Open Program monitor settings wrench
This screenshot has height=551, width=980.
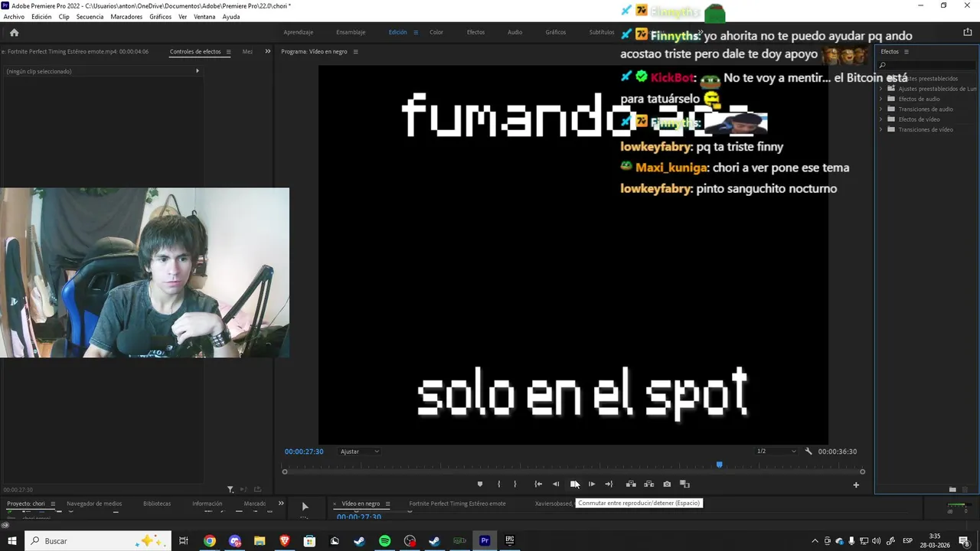coord(808,452)
